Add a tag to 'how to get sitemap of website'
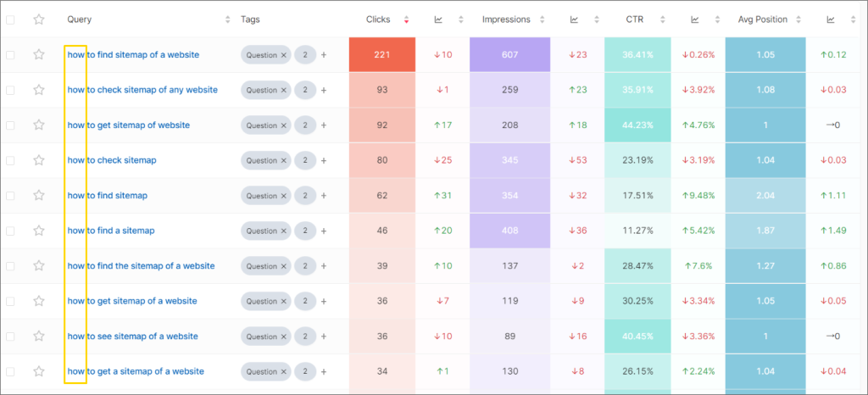 (323, 125)
